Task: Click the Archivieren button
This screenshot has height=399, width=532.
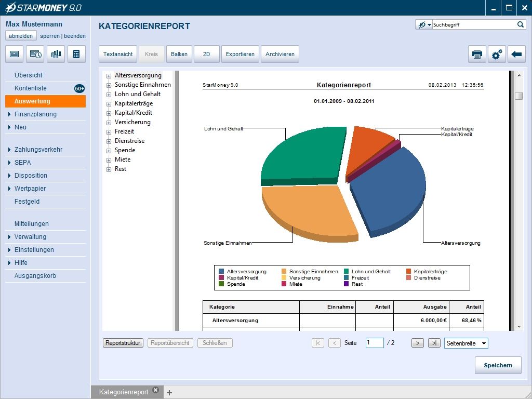Action: 280,54
